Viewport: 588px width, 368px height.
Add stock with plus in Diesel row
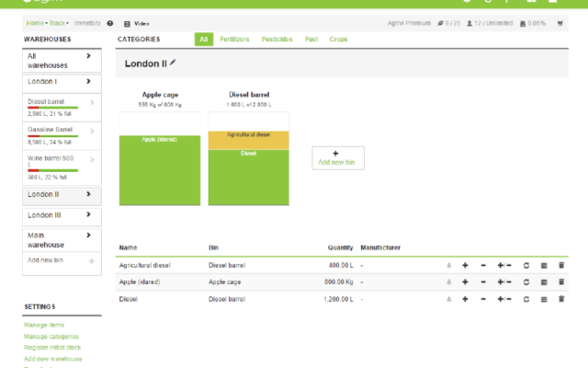465,299
